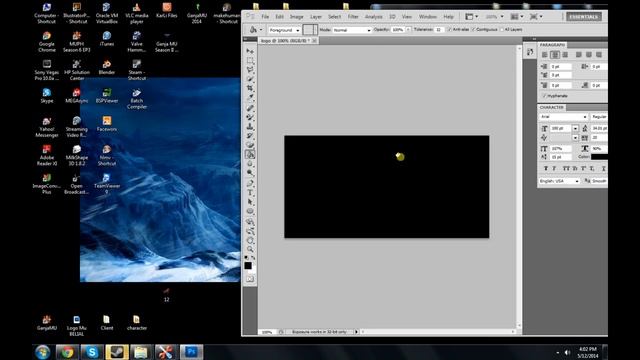Toggle the Hyphenate checkbox
This screenshot has height=360, width=640.
(544, 96)
